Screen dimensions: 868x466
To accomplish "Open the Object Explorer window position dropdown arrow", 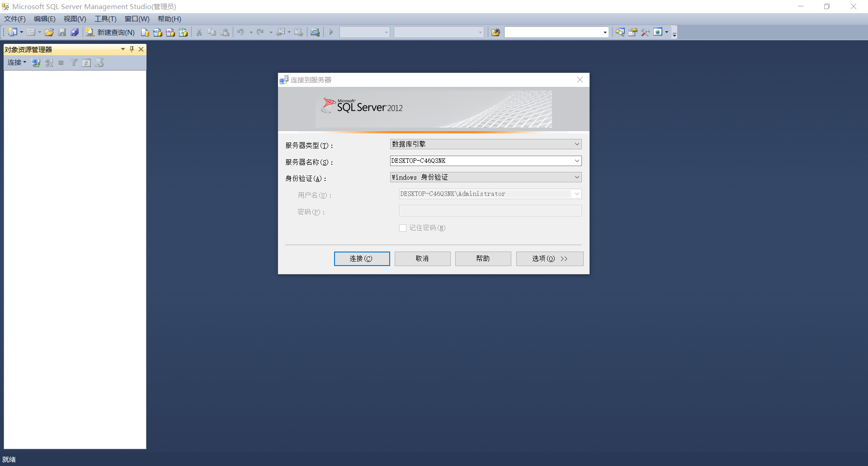I will click(123, 49).
